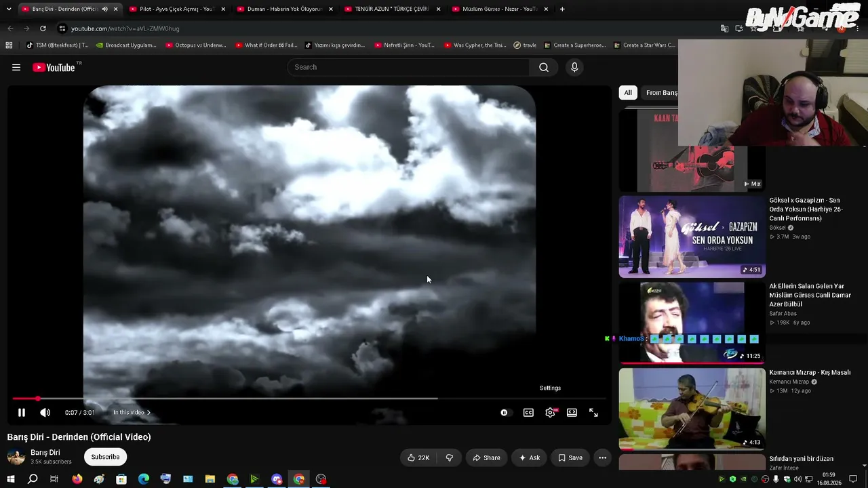Viewport: 868px width, 488px height.
Task: Open Windows taskbar search
Action: (x=33, y=479)
